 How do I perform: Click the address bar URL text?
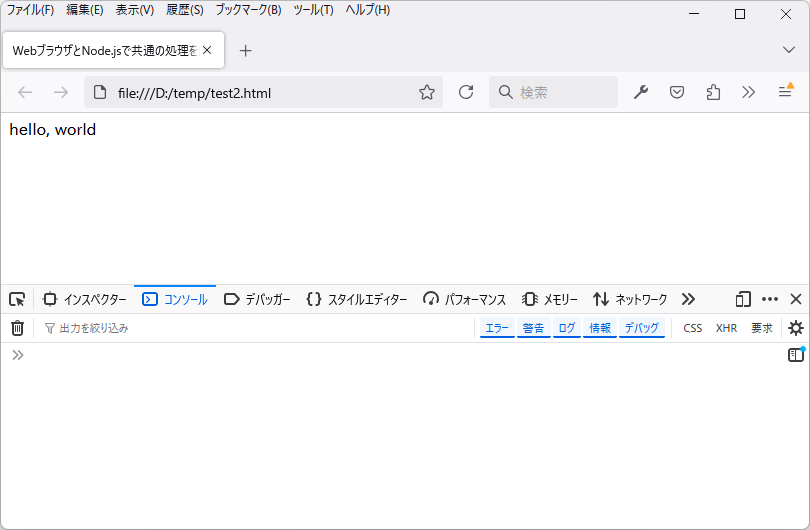[x=194, y=93]
